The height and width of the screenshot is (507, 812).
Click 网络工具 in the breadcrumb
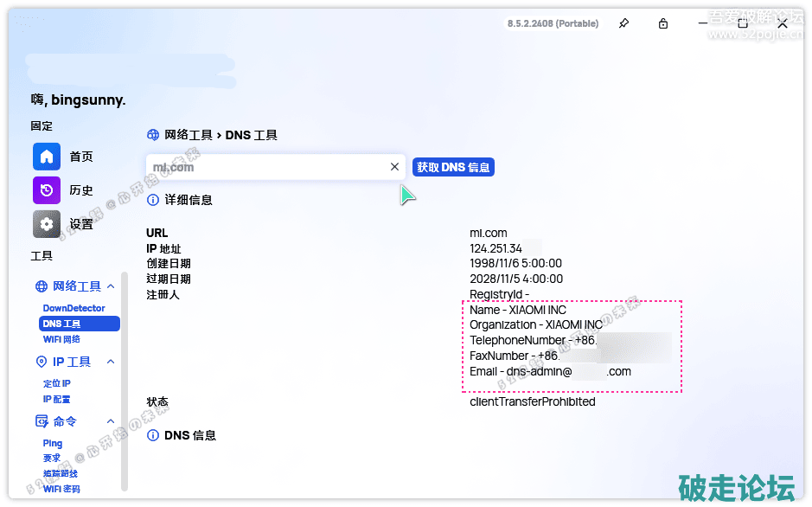pos(188,135)
